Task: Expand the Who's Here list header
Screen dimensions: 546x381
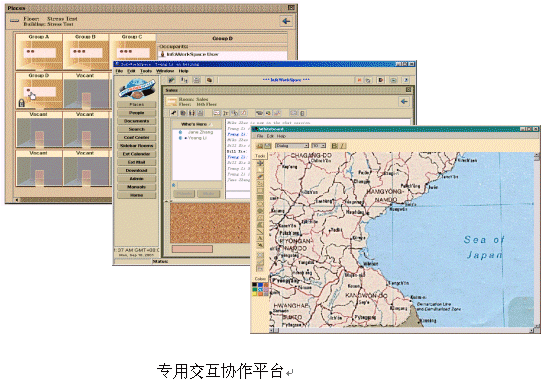Action: coord(197,124)
